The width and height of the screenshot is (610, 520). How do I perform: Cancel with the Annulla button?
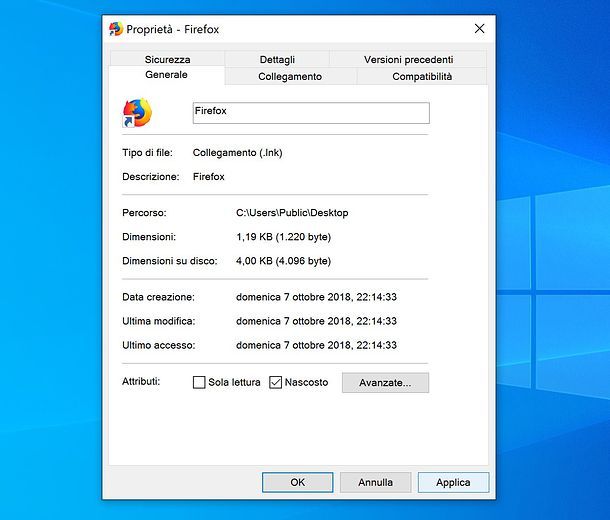pyautogui.click(x=375, y=482)
